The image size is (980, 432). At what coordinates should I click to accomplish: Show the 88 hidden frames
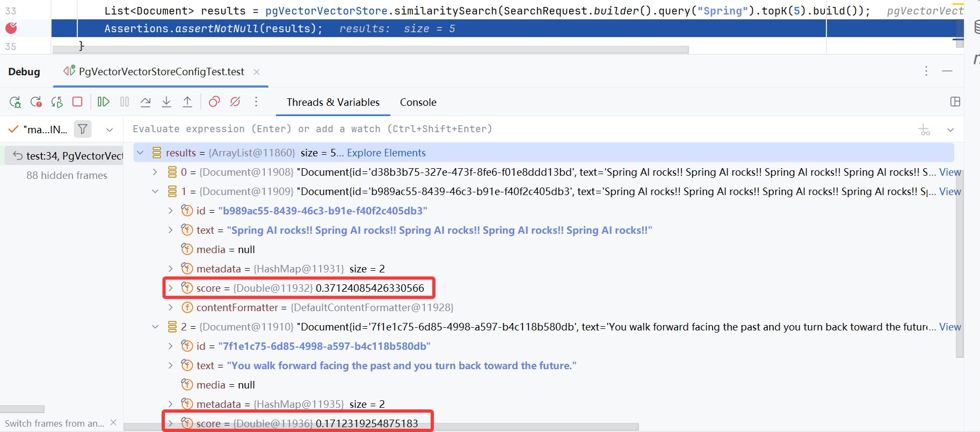tap(67, 175)
